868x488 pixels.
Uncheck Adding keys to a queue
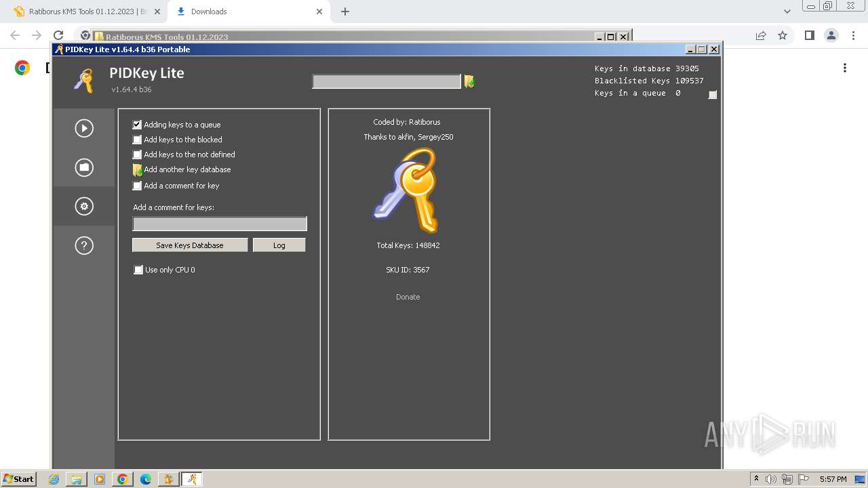[137, 125]
